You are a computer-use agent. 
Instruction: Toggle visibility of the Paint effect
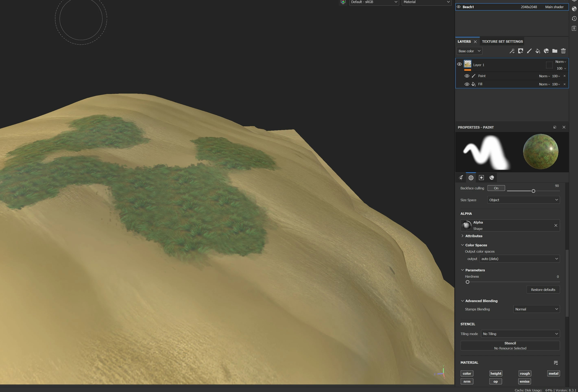tap(467, 76)
